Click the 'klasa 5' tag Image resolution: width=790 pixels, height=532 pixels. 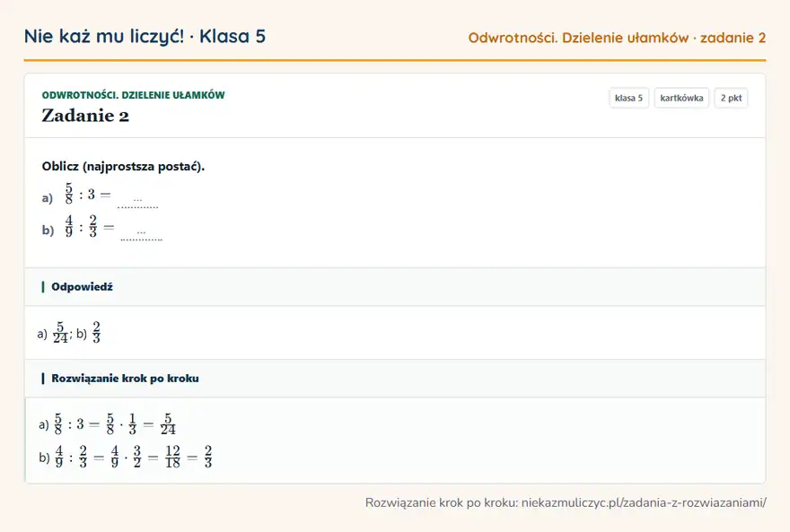628,98
